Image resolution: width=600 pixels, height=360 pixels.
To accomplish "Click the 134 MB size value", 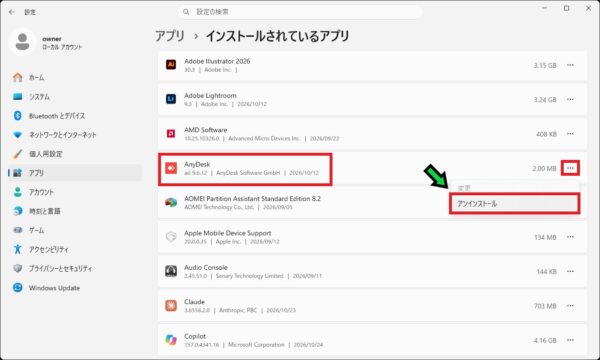I will pos(545,238).
